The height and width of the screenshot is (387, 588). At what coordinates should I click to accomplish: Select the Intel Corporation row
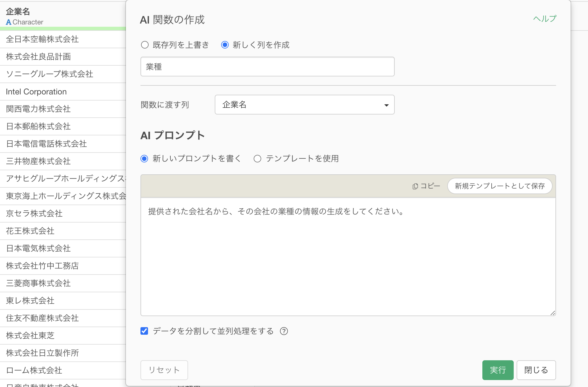pos(36,92)
